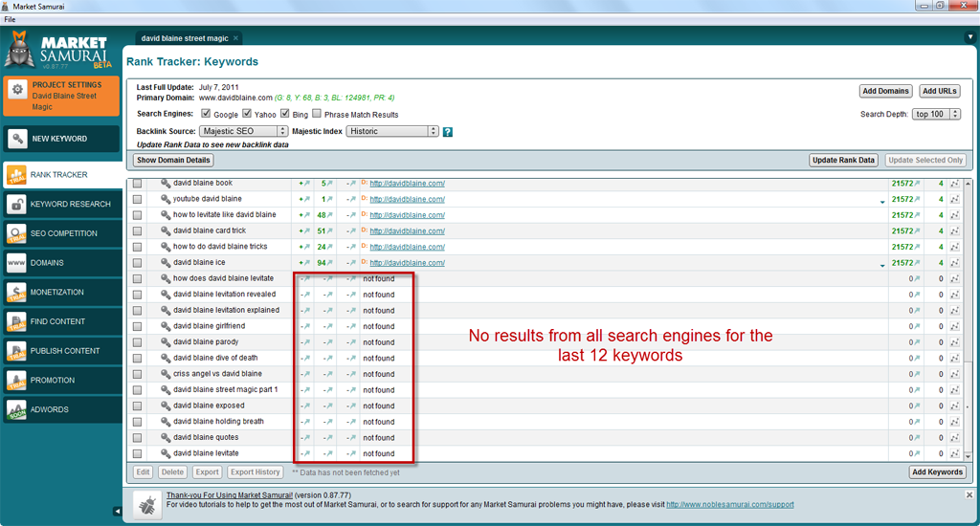Click Update Rank Data button
The height and width of the screenshot is (526, 980).
coord(843,160)
